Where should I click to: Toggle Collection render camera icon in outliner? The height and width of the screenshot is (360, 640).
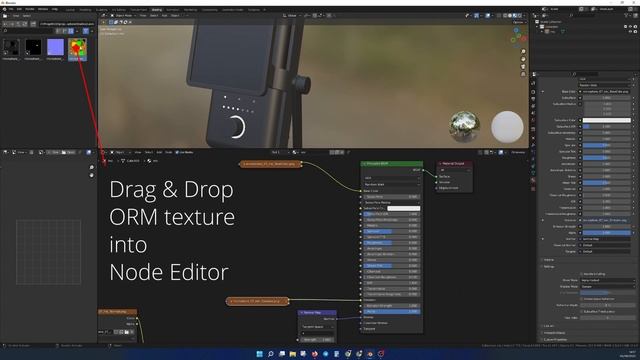636,27
